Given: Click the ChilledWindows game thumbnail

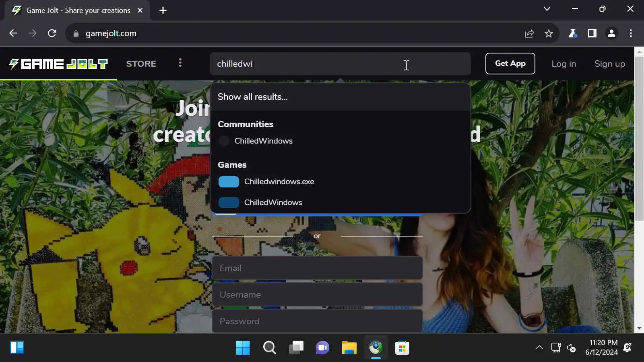Looking at the screenshot, I should point(229,202).
